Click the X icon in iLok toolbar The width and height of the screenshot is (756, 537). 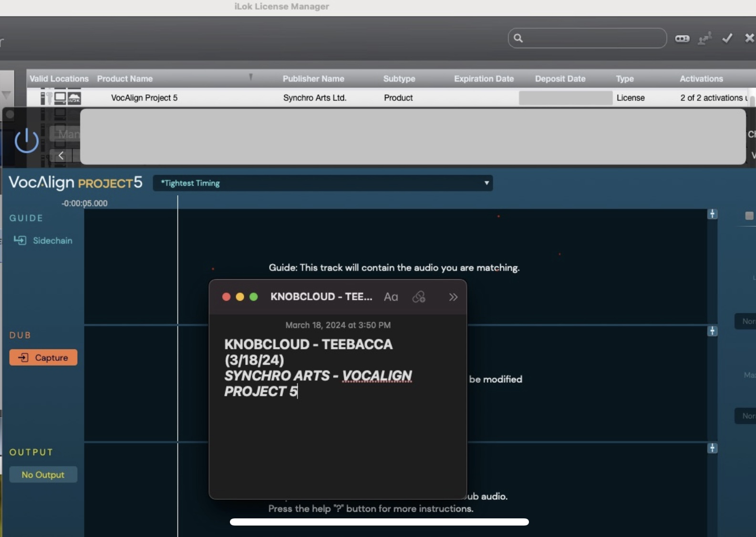coord(749,38)
